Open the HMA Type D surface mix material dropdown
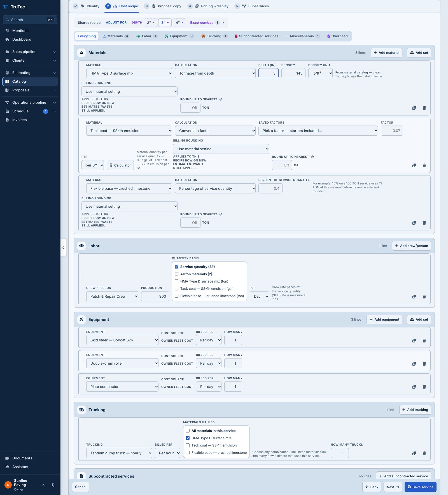 [x=129, y=73]
